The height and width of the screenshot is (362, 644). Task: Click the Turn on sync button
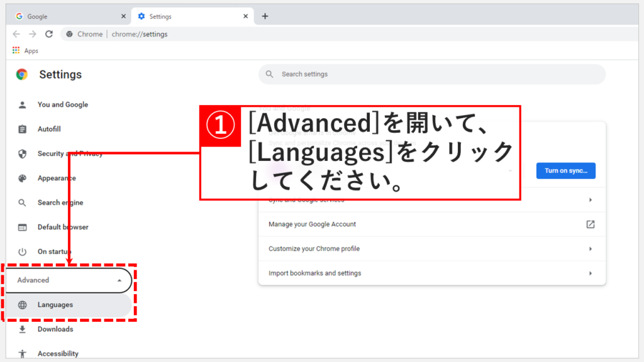click(x=565, y=171)
